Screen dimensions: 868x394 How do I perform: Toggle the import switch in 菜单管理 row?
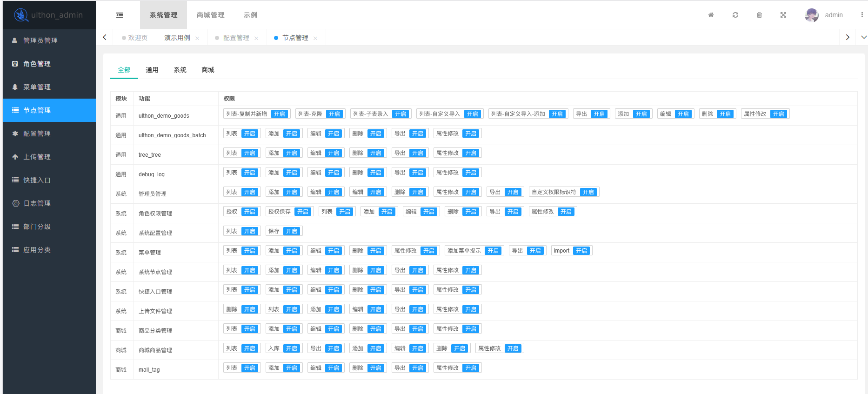(x=581, y=251)
